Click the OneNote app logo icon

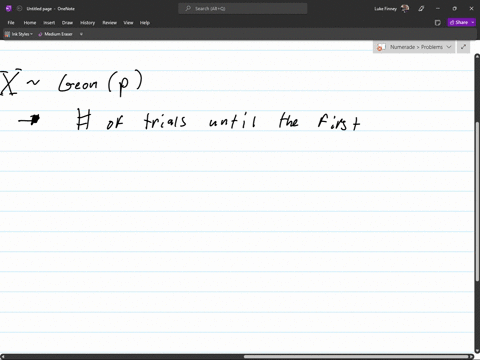[x=9, y=9]
